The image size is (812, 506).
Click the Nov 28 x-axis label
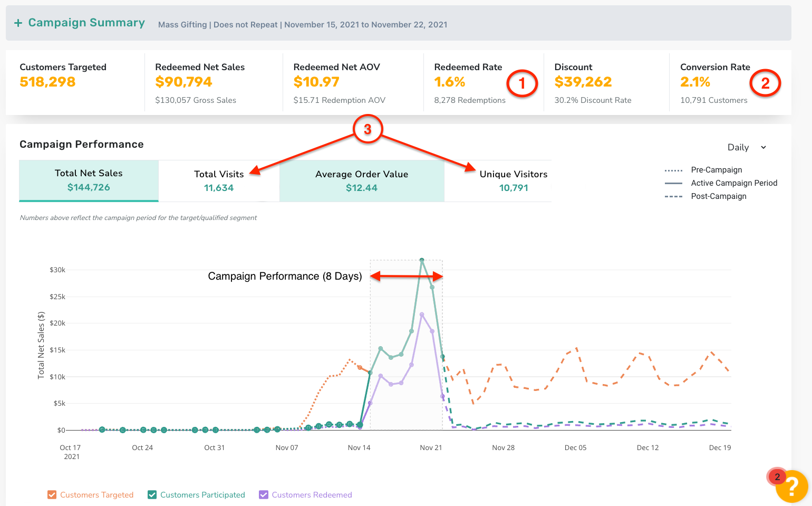point(504,448)
